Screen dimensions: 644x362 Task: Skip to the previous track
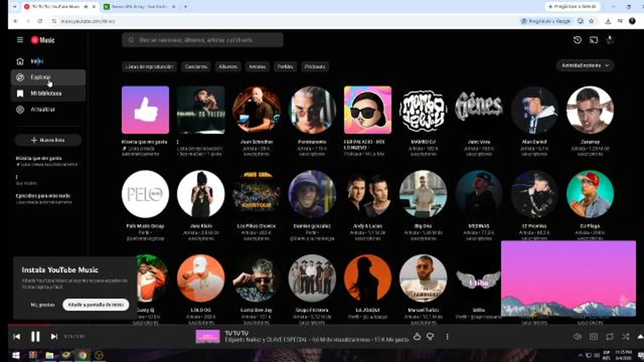click(x=17, y=336)
